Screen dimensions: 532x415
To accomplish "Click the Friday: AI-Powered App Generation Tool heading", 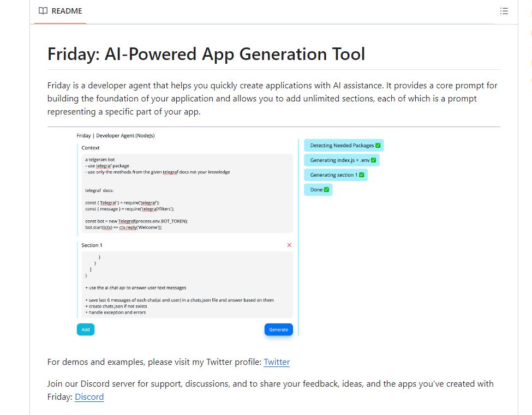I will (x=206, y=55).
